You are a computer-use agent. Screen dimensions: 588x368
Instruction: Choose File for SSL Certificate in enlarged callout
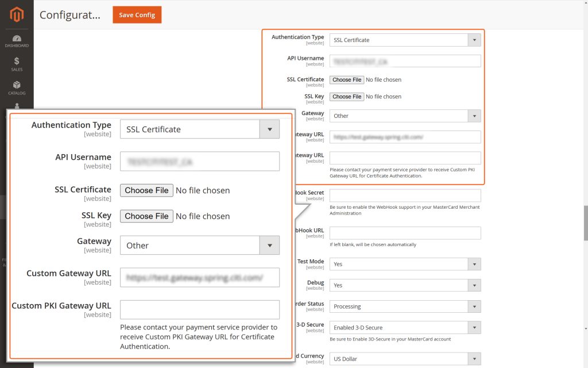[x=146, y=190]
